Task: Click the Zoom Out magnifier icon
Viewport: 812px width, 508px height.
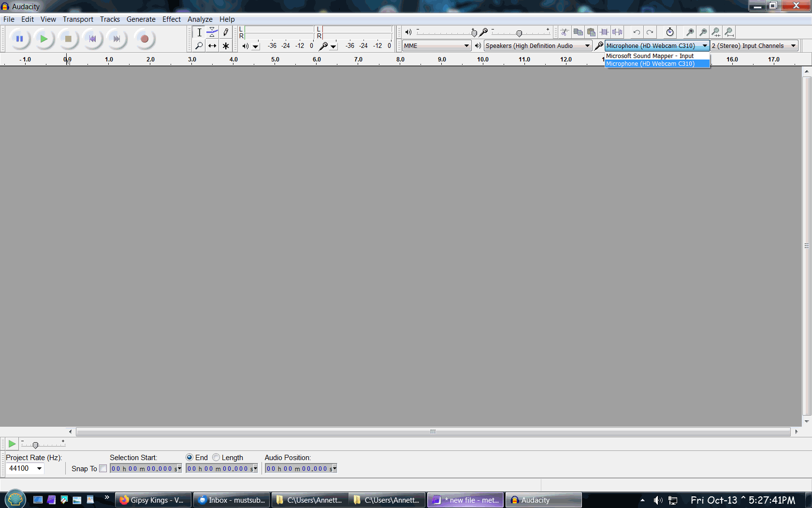Action: point(703,32)
